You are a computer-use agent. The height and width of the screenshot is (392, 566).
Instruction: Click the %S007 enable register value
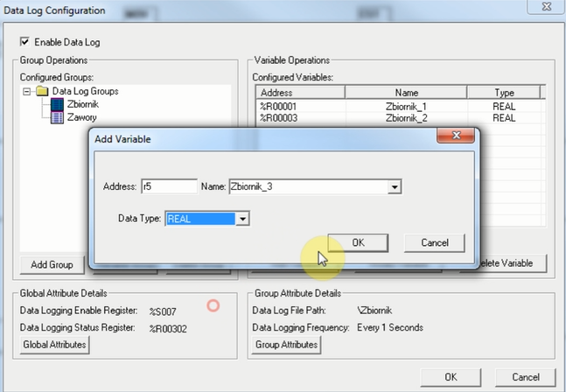click(x=163, y=311)
